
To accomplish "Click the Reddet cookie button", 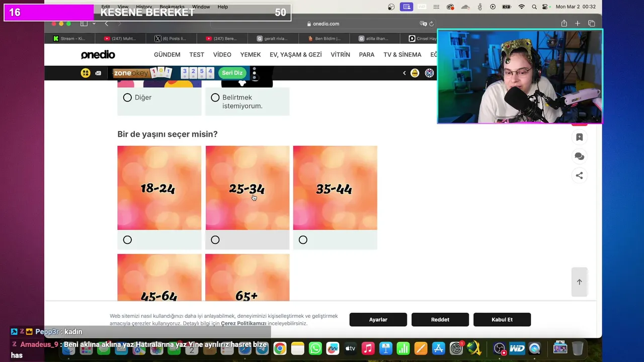I will click(440, 320).
